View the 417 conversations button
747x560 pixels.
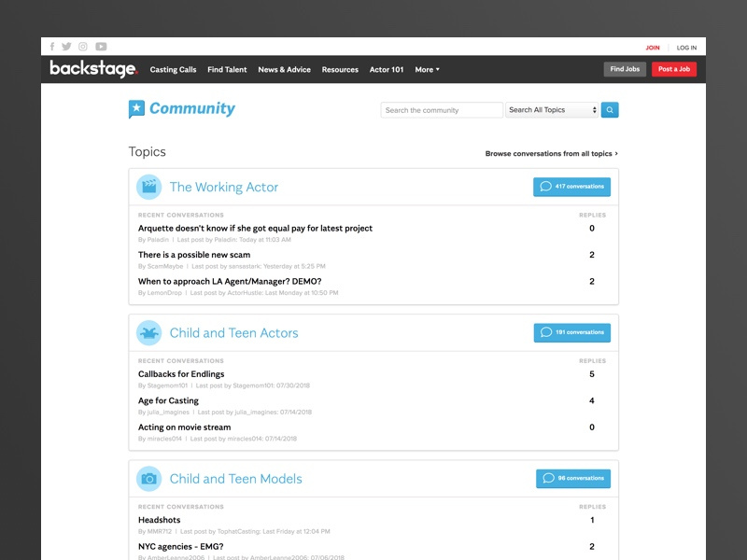[x=571, y=187]
